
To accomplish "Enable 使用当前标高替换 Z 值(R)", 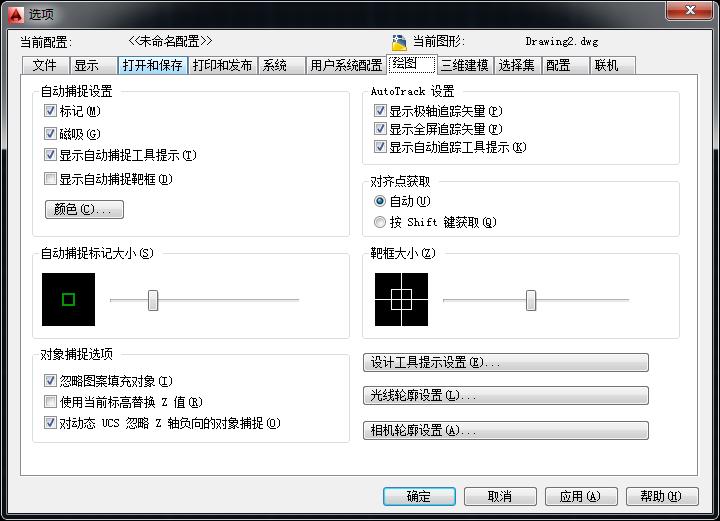I will click(50, 402).
